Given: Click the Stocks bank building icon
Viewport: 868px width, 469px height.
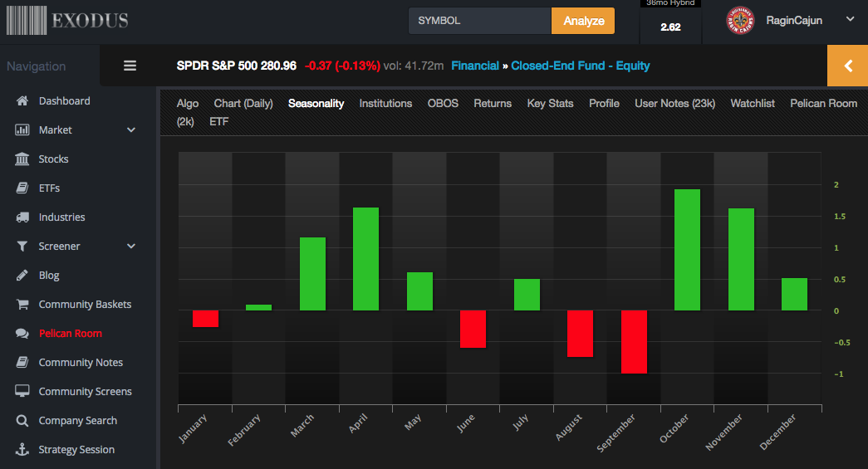Looking at the screenshot, I should (x=22, y=159).
